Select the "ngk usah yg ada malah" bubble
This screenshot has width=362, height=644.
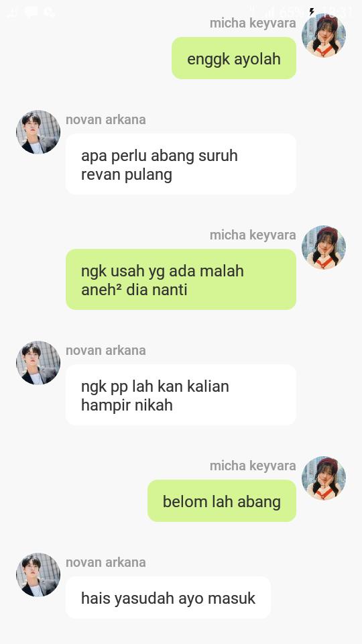(x=181, y=280)
